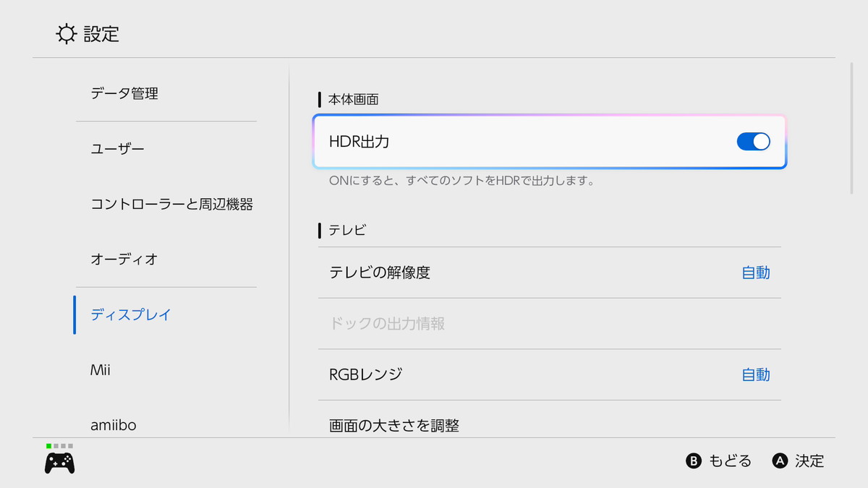Open データ管理 in the sidebar
The width and height of the screenshot is (868, 488).
click(x=124, y=93)
